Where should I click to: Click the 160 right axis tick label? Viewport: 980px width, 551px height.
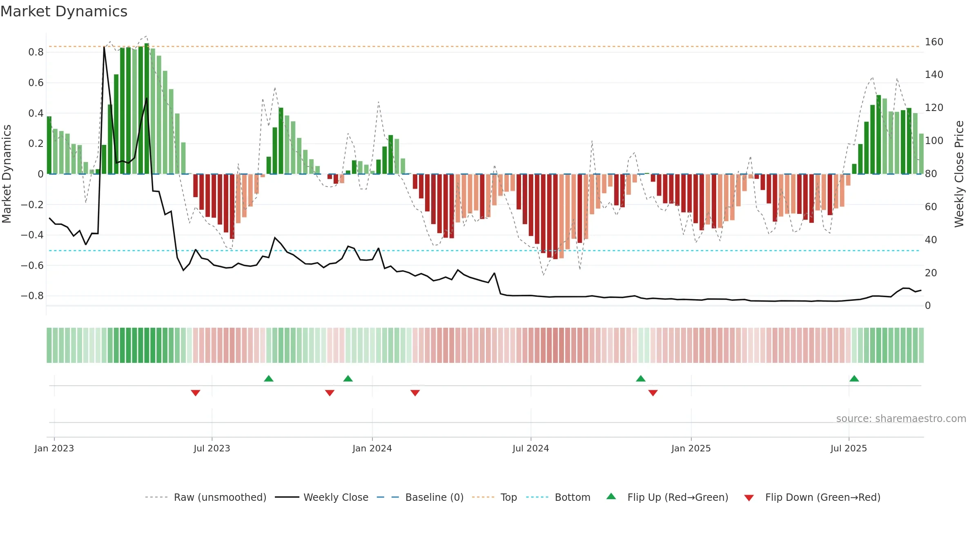coord(934,42)
